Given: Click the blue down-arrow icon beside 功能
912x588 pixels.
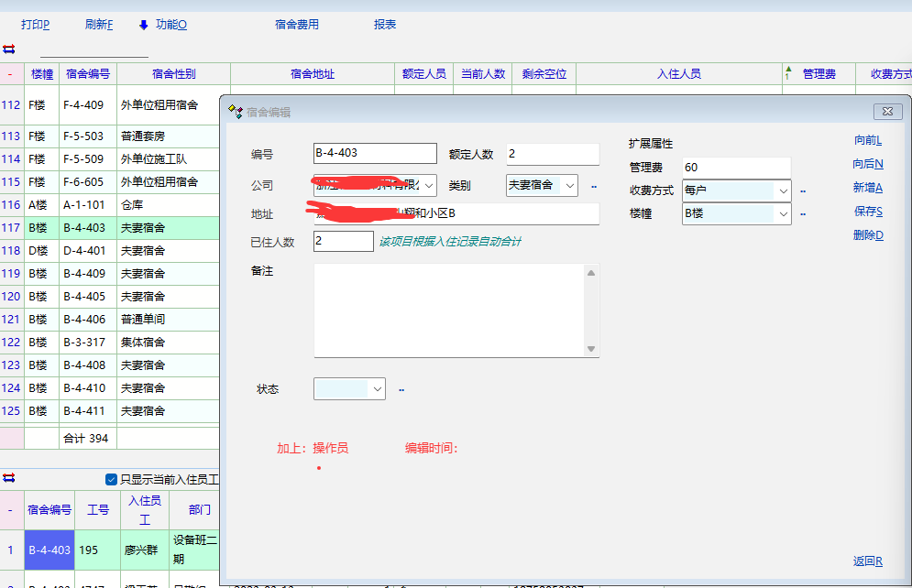Looking at the screenshot, I should point(144,25).
